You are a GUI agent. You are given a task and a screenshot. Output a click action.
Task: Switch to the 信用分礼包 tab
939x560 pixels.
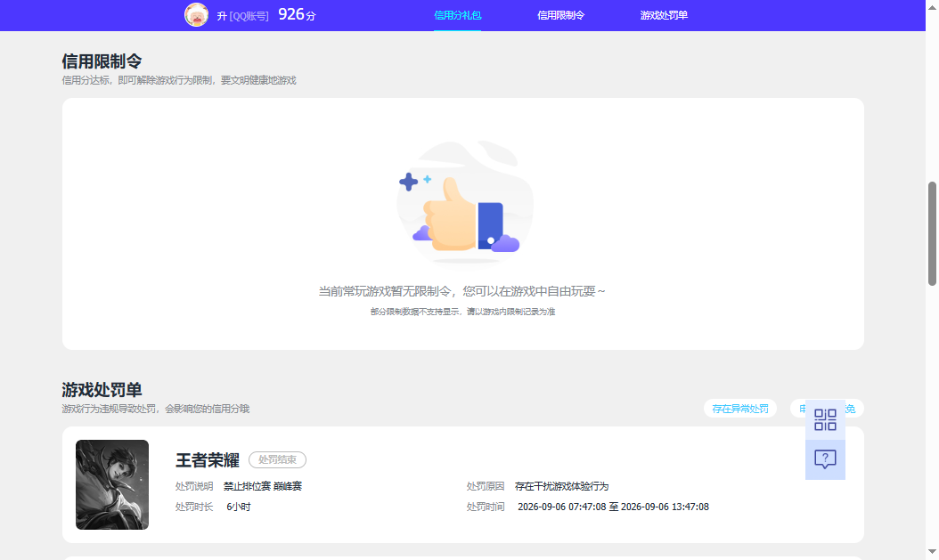[458, 15]
